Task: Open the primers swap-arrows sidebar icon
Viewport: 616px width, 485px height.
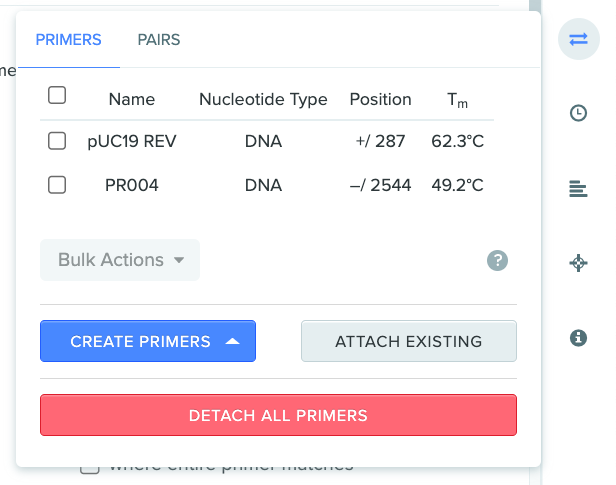Action: click(579, 39)
